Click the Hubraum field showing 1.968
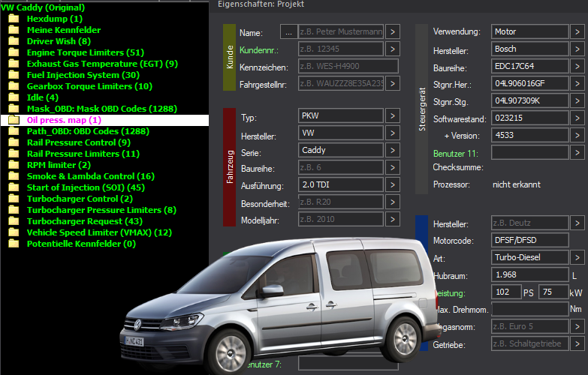The image size is (588, 375). coord(530,274)
